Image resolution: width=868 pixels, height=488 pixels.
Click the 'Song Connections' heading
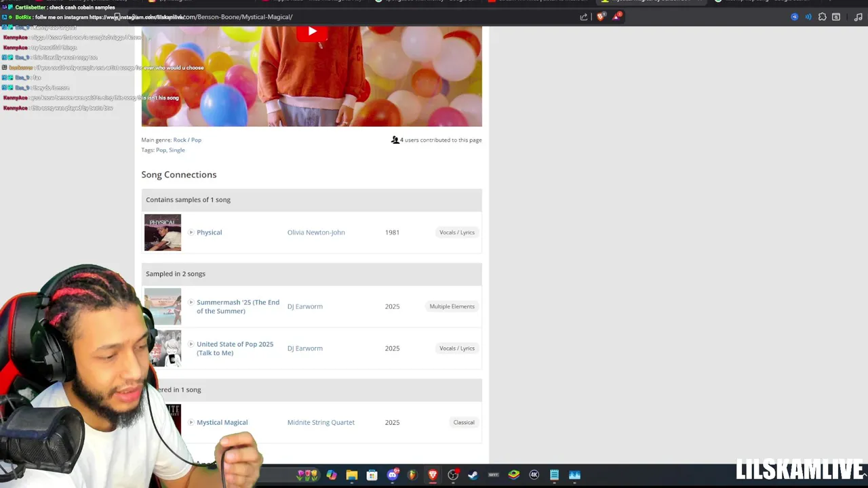[x=179, y=174]
